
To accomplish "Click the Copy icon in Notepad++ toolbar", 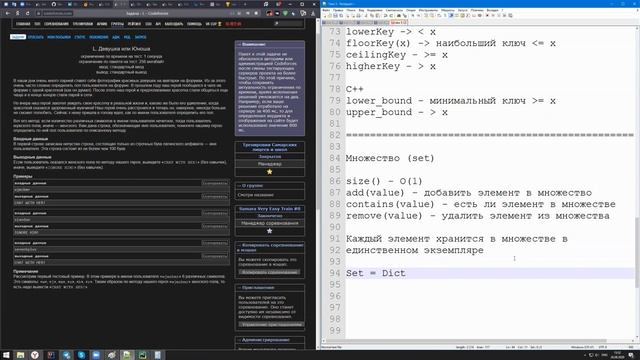I will point(372,16).
